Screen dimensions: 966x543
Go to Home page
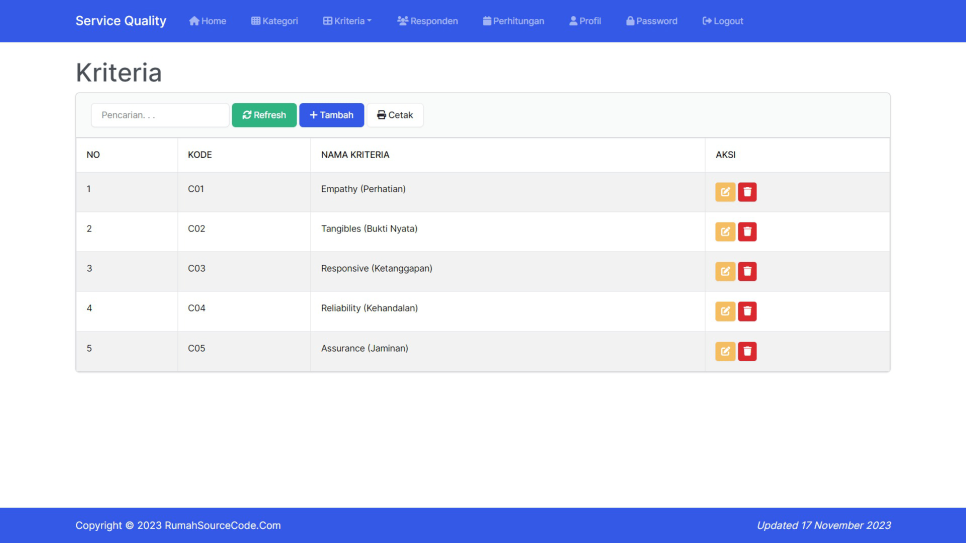[208, 21]
